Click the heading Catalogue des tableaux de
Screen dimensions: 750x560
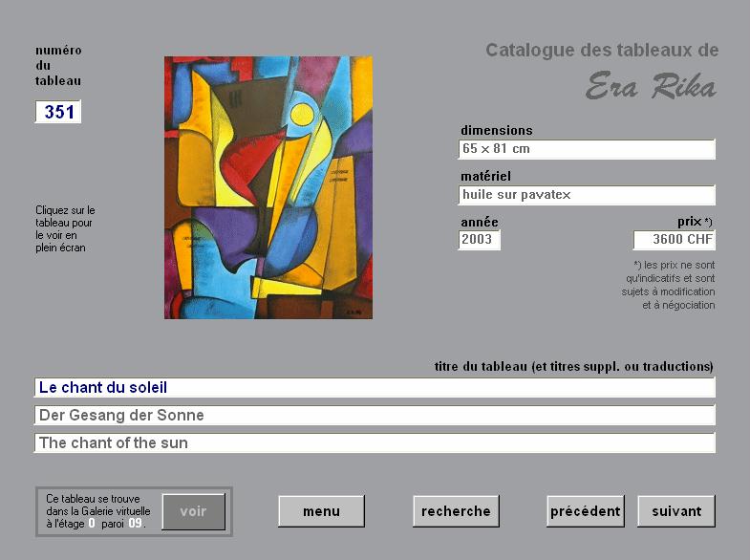[x=602, y=51]
